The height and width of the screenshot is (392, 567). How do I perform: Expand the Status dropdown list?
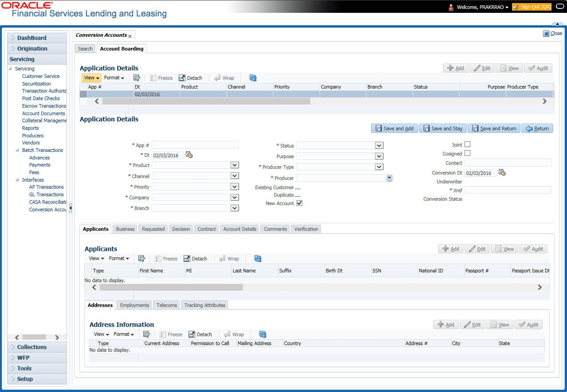[x=379, y=145]
